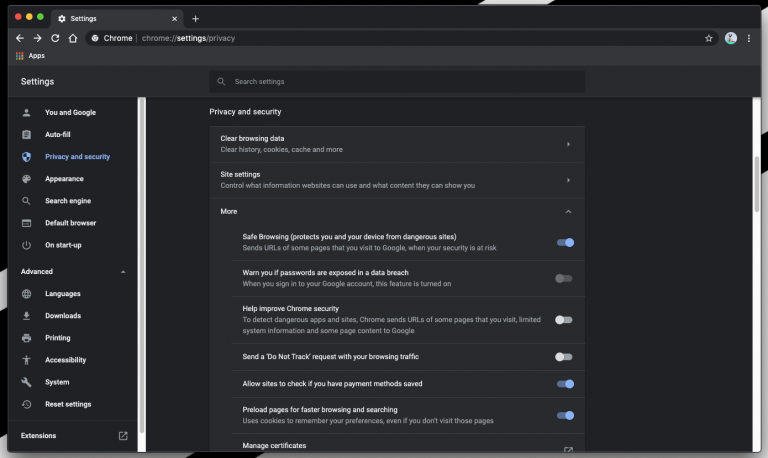The width and height of the screenshot is (768, 458).
Task: Turn off Preload pages toggle
Action: click(565, 415)
